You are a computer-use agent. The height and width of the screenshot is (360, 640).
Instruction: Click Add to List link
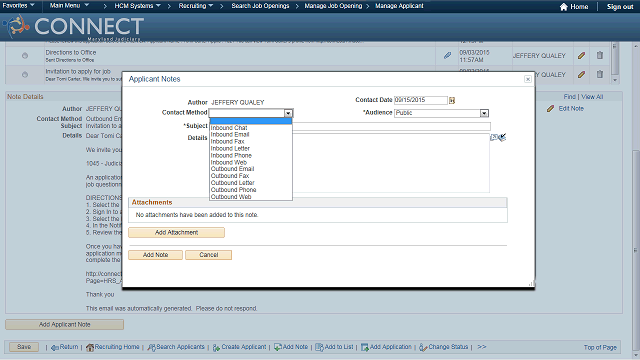pos(334,347)
